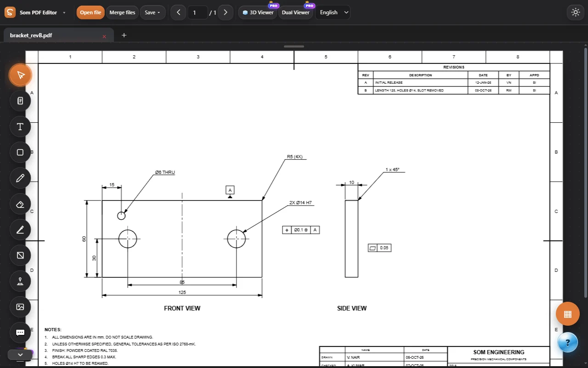Select the cursor selection tool
The height and width of the screenshot is (368, 588).
(x=20, y=75)
